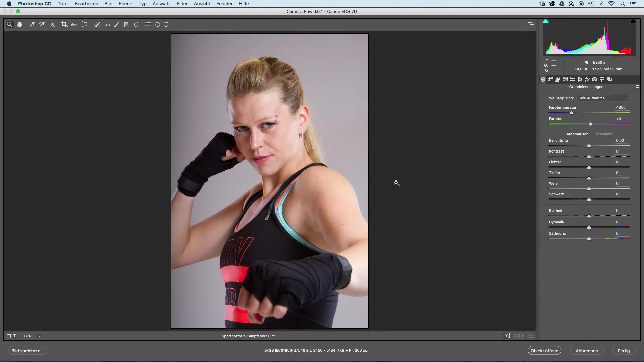
Task: Open the Effects fx panel tab
Action: pyautogui.click(x=587, y=79)
